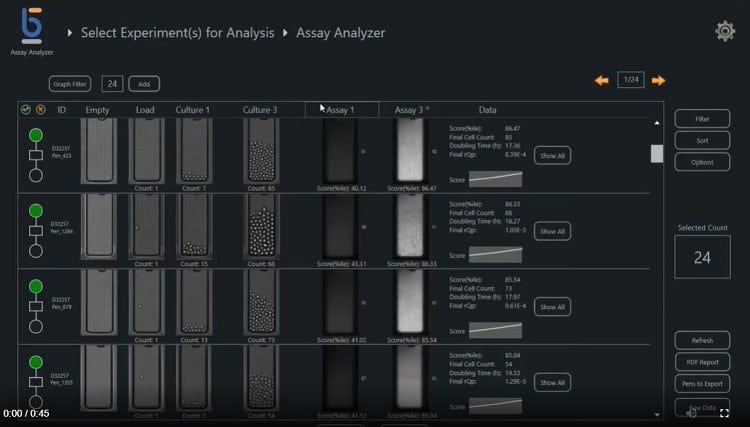750x427 pixels.
Task: Select square state for Pen_423
Action: (x=36, y=155)
